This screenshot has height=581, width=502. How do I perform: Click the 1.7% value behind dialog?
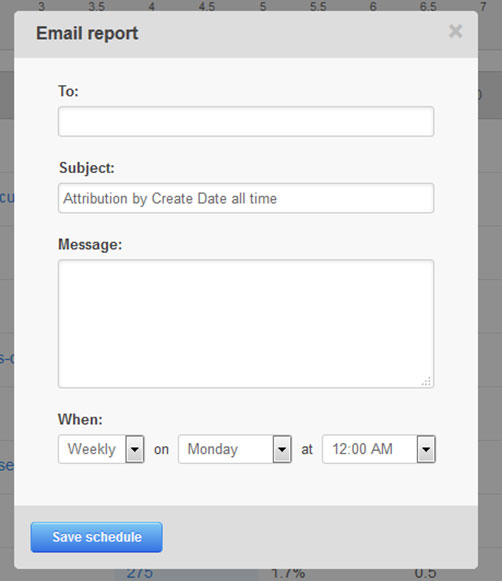click(x=288, y=574)
